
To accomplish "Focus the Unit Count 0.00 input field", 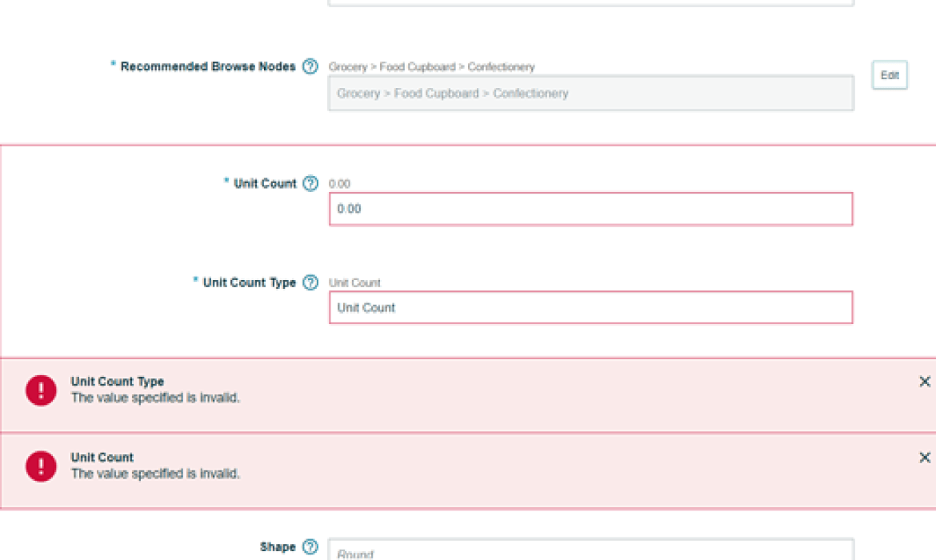I will pyautogui.click(x=591, y=209).
